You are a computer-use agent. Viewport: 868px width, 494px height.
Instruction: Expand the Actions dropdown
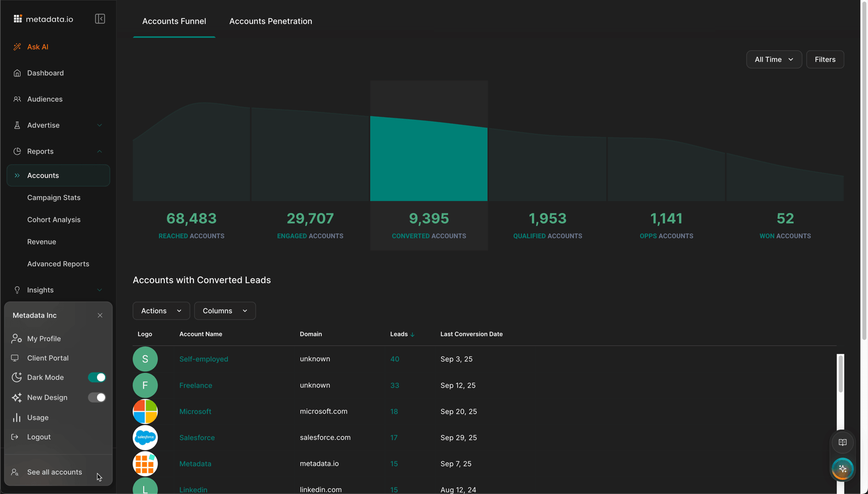pyautogui.click(x=161, y=311)
